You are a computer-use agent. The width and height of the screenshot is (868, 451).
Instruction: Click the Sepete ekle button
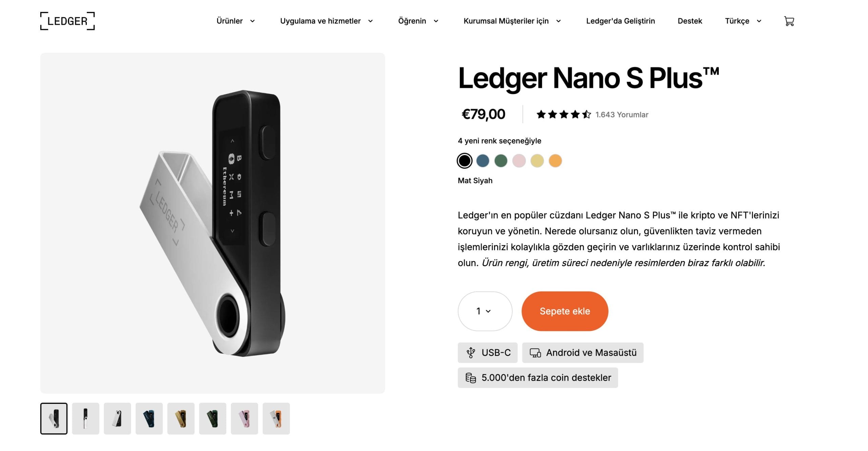(565, 311)
